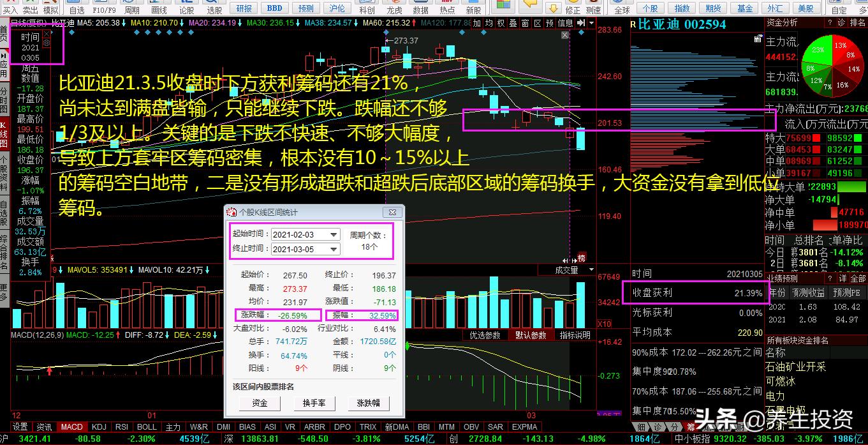Select the OBV indicator tab
Viewport: 868px width, 445px height.
pos(471,426)
